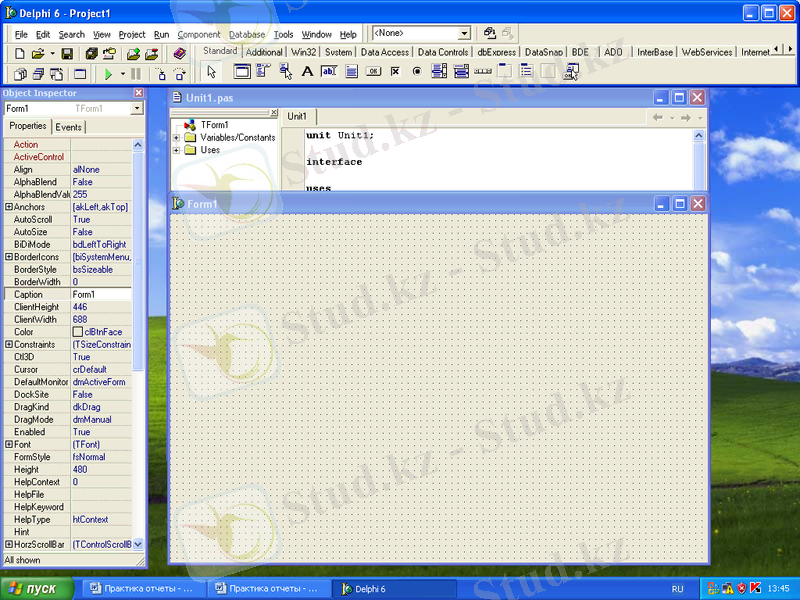The width and height of the screenshot is (800, 600).
Task: Expand the BorderIcons property
Action: (x=8, y=257)
